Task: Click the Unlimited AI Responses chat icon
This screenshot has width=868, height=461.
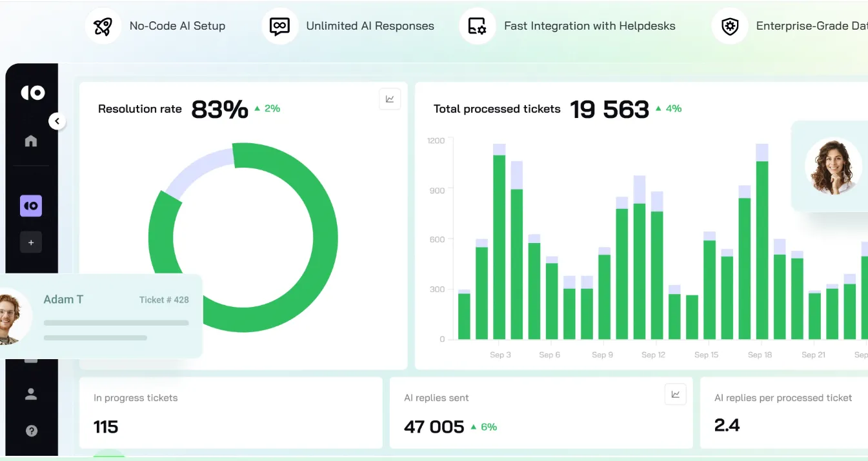Action: [x=279, y=26]
